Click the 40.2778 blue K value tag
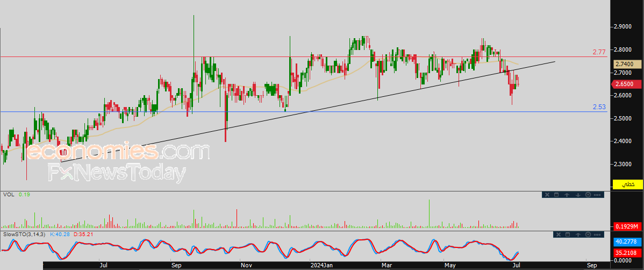This screenshot has height=270, width=644. point(627,243)
